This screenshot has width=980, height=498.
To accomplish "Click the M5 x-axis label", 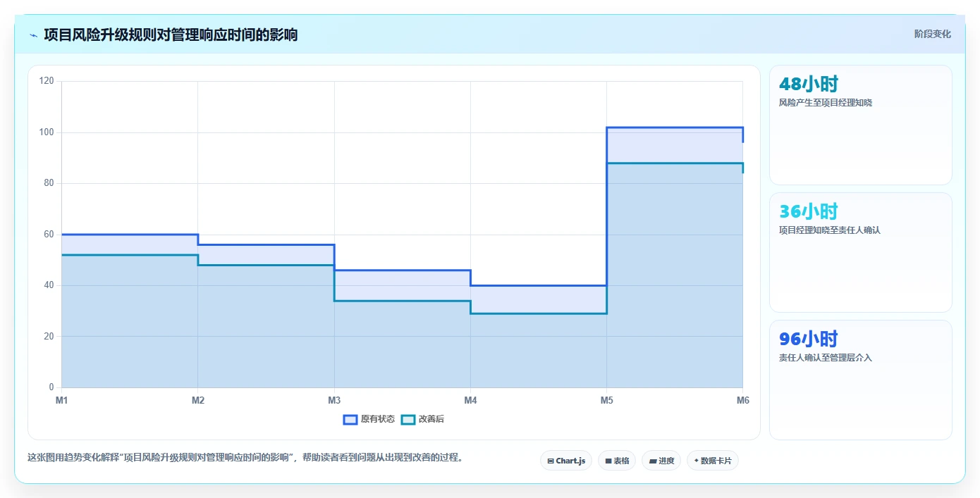I will point(606,400).
